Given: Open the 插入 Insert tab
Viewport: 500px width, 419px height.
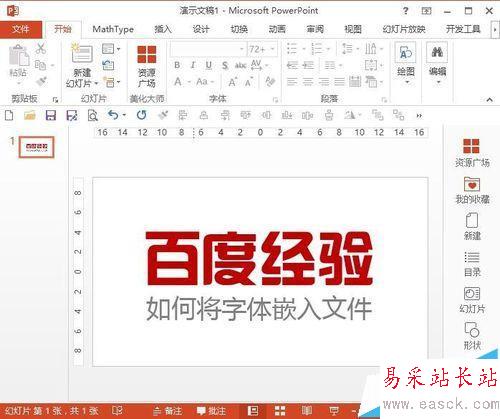Looking at the screenshot, I should [163, 29].
